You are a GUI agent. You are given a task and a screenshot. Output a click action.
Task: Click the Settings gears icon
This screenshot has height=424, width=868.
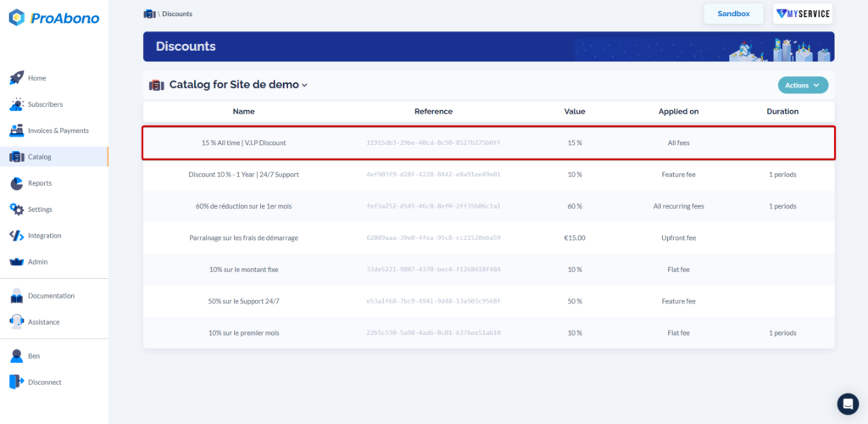click(17, 209)
